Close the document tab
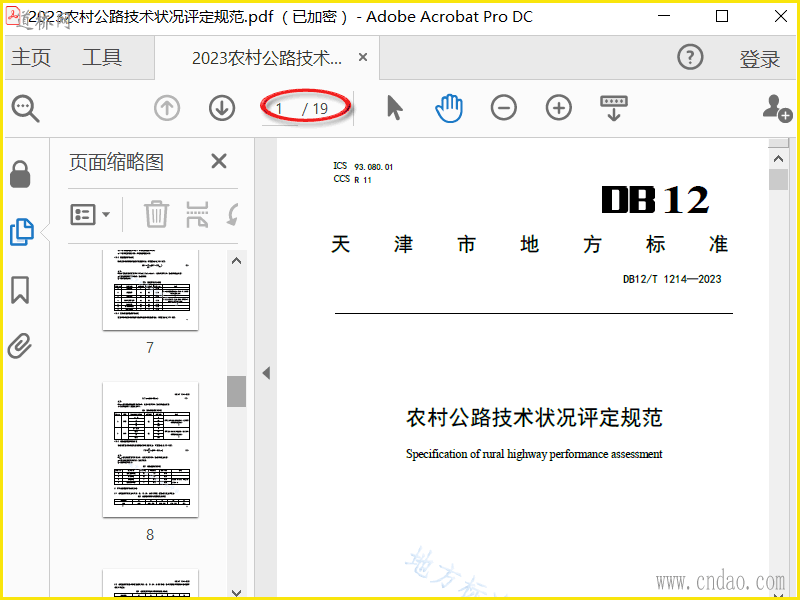 click(x=363, y=57)
